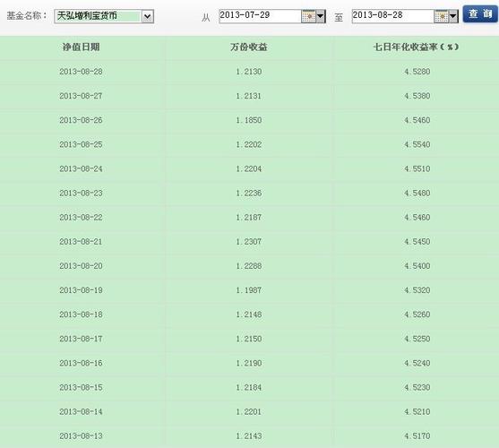Click the 万份收益 value 1.2131
Screen dimensions: 499x448
click(249, 96)
